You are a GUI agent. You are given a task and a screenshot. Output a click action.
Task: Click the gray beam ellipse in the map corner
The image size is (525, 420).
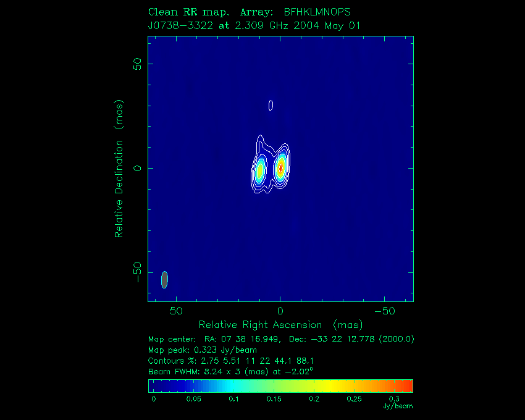click(164, 280)
